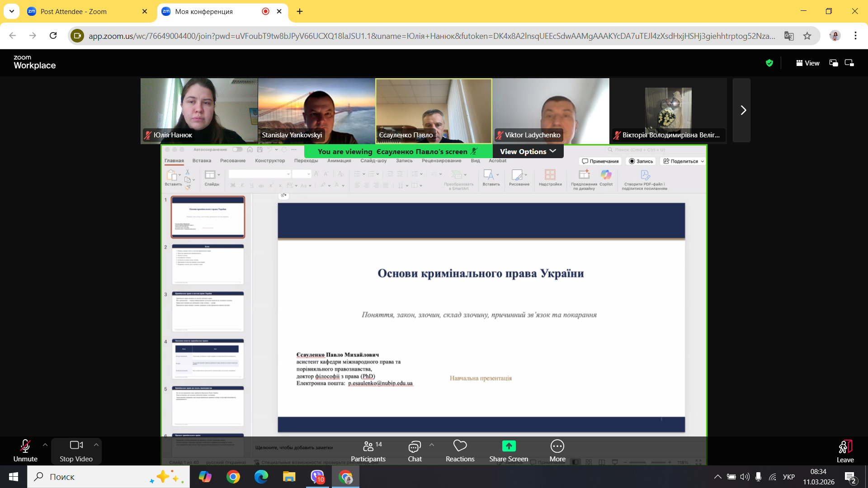
Task: Switch to Post Attendee - Zoom tab
Action: 74,12
